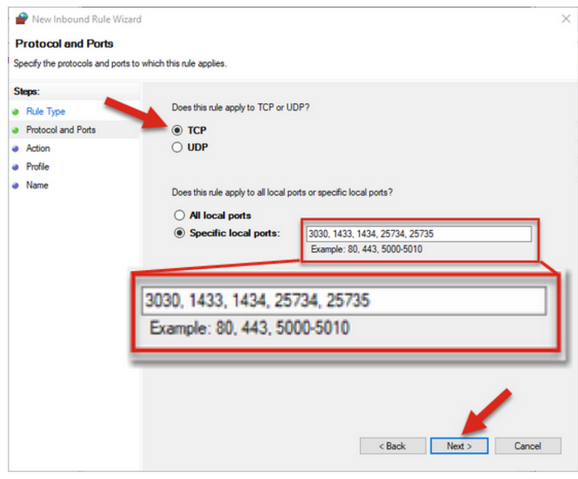Close the New Inbound Rule Wizard window
Viewport: 578px width, 479px height.
click(566, 18)
